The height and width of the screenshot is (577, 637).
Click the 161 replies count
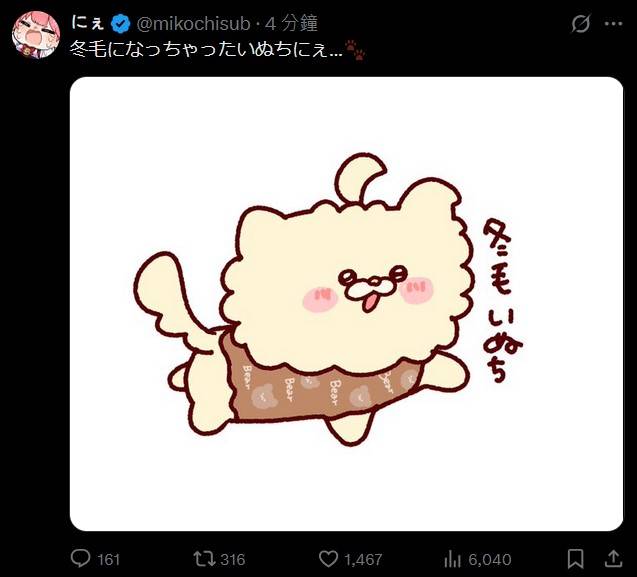pos(108,560)
